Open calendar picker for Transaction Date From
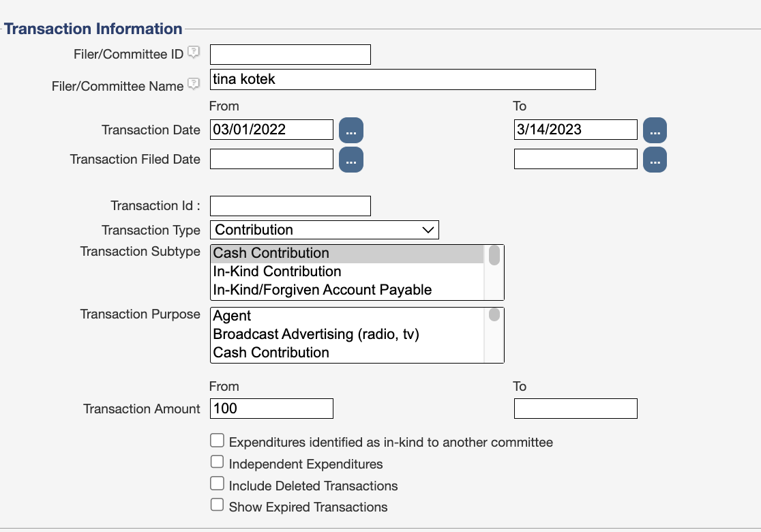Screen dimensions: 761x532 [351, 130]
